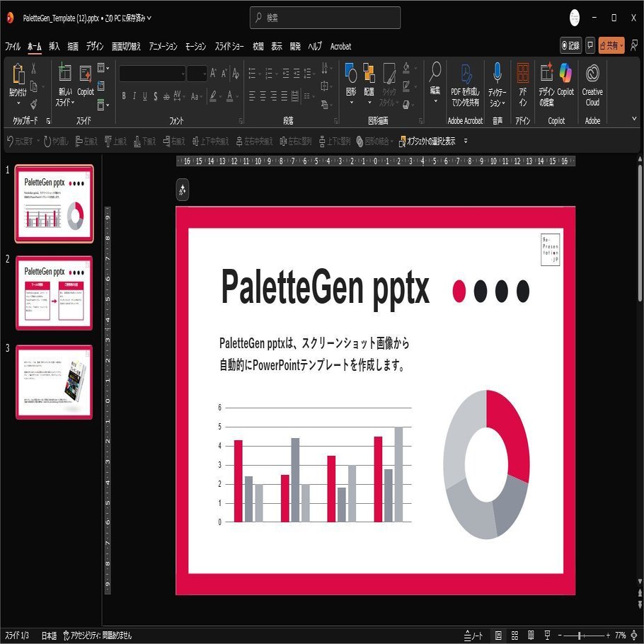Click the 編集 magnifier icon

[x=435, y=72]
